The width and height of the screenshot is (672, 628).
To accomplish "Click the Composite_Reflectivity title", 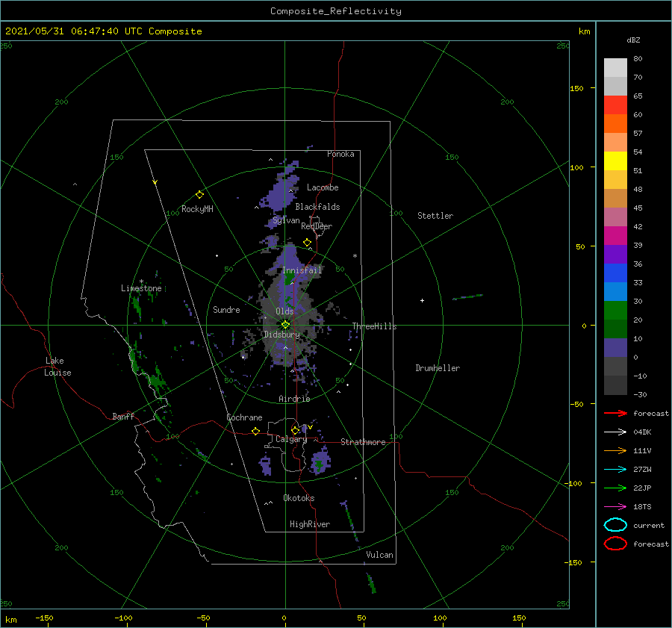I will coord(335,11).
